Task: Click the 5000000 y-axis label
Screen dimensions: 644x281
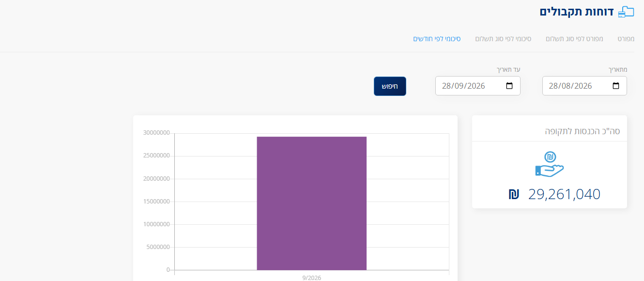Action: point(158,247)
